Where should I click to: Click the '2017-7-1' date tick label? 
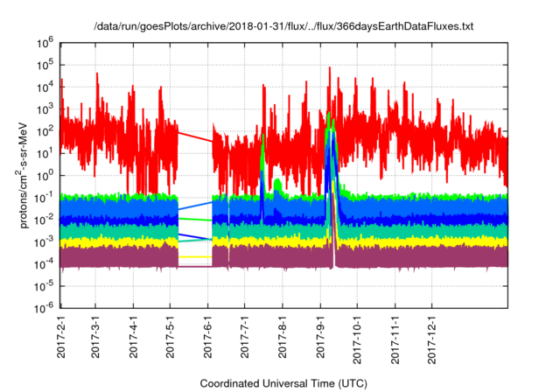coord(245,336)
